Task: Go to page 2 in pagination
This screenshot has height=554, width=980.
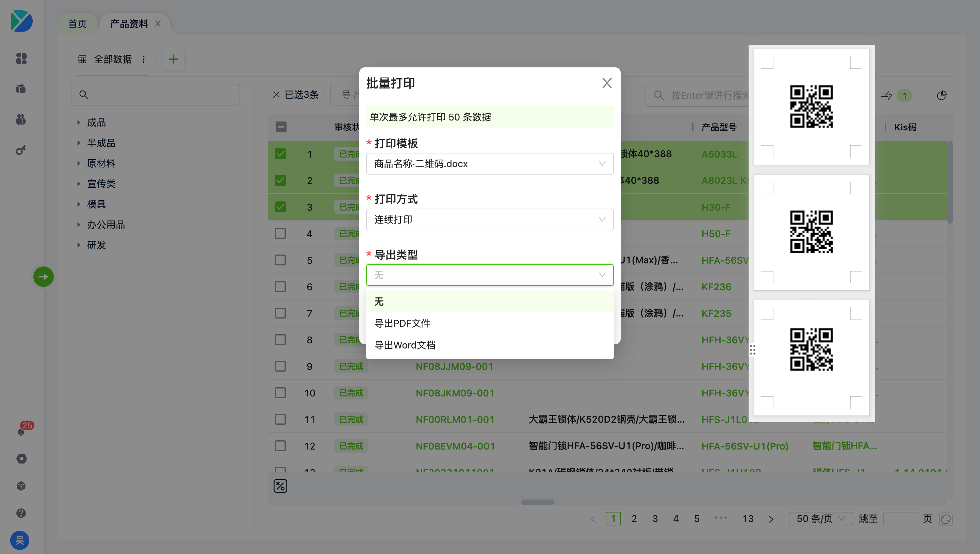Action: click(634, 519)
